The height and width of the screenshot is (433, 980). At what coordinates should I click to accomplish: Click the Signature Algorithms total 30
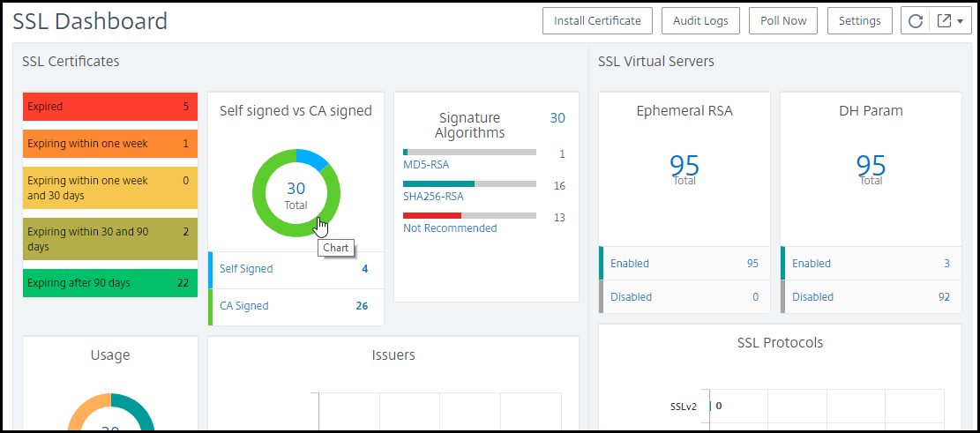[x=557, y=118]
